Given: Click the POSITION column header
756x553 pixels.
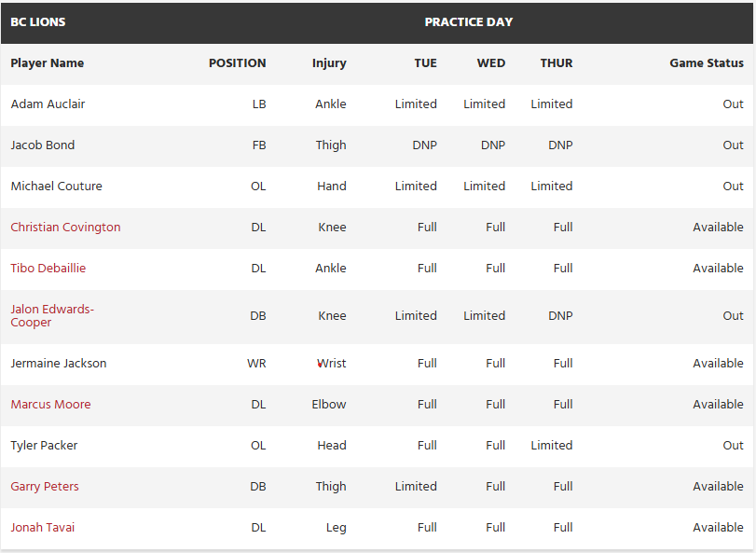Looking at the screenshot, I should click(237, 63).
